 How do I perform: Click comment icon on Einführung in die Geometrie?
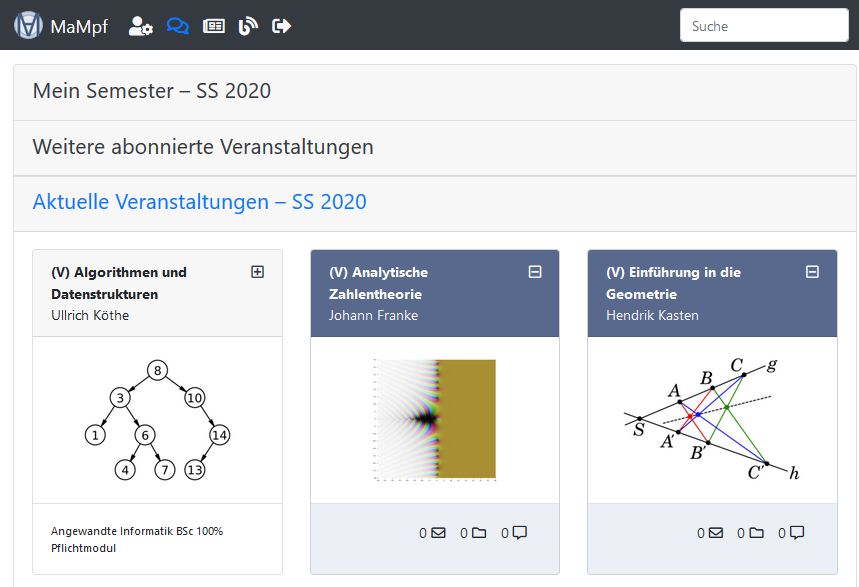click(797, 533)
